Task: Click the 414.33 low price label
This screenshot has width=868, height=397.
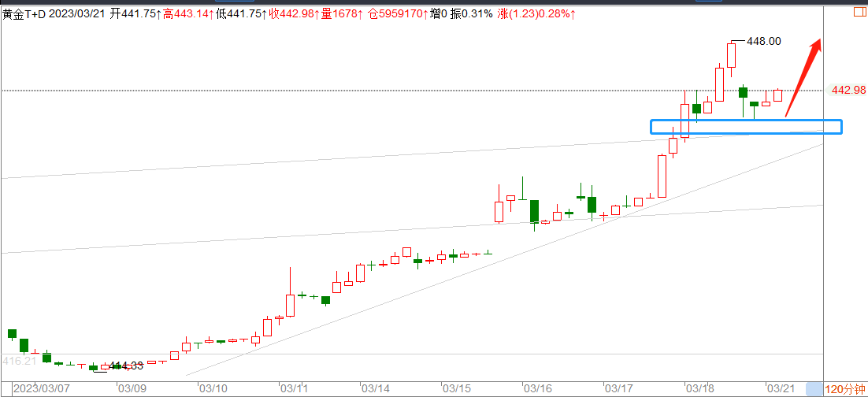Action: [x=126, y=365]
